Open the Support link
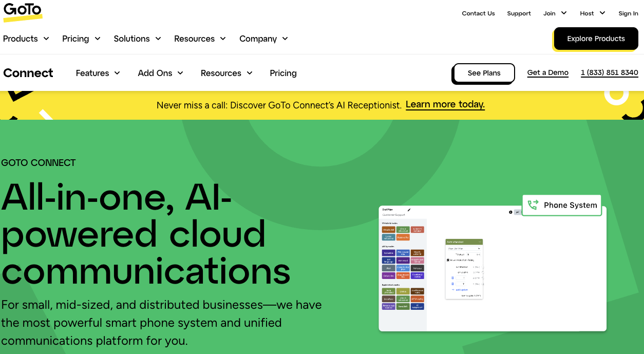This screenshot has width=644, height=354. pos(519,13)
